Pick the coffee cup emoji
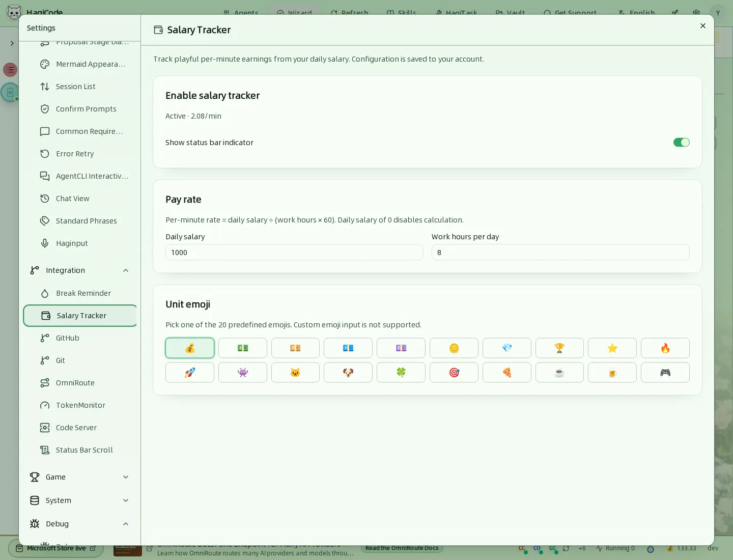 [559, 373]
